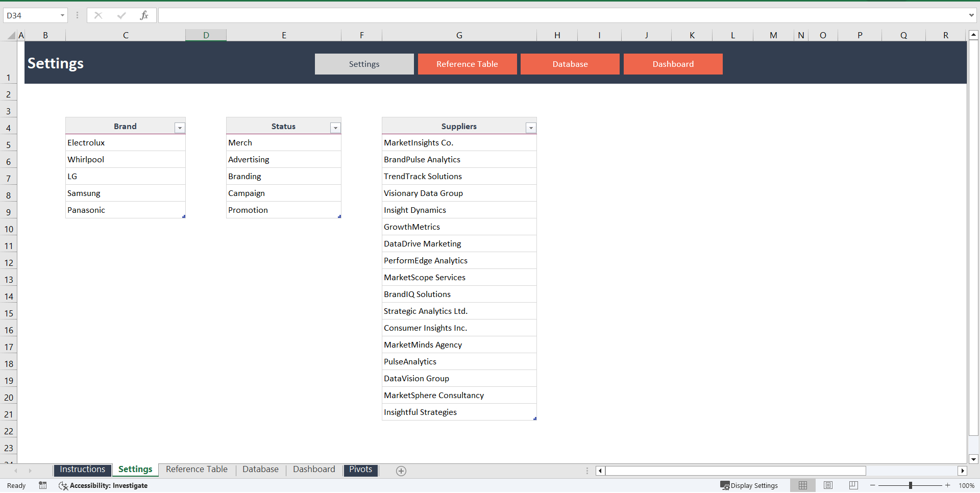Viewport: 980px width, 493px height.
Task: Expand the formula bar
Action: click(971, 15)
